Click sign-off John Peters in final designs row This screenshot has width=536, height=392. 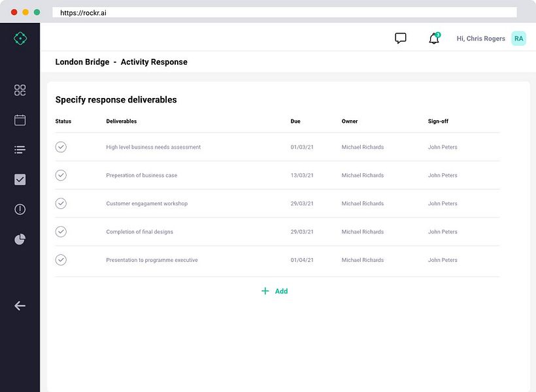coord(443,232)
